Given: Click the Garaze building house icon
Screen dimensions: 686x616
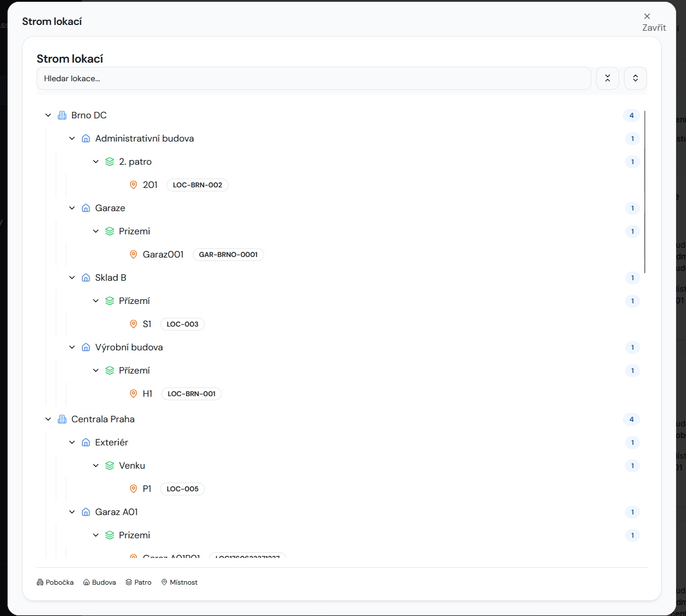Looking at the screenshot, I should [86, 208].
